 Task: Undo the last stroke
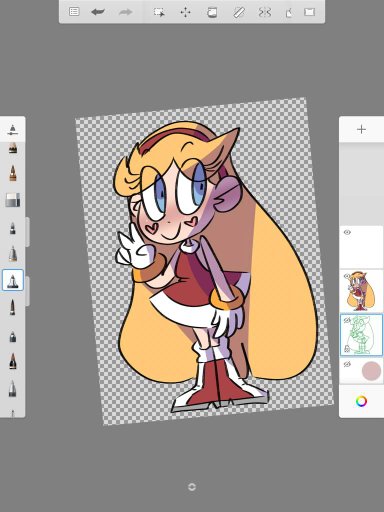coord(98,12)
